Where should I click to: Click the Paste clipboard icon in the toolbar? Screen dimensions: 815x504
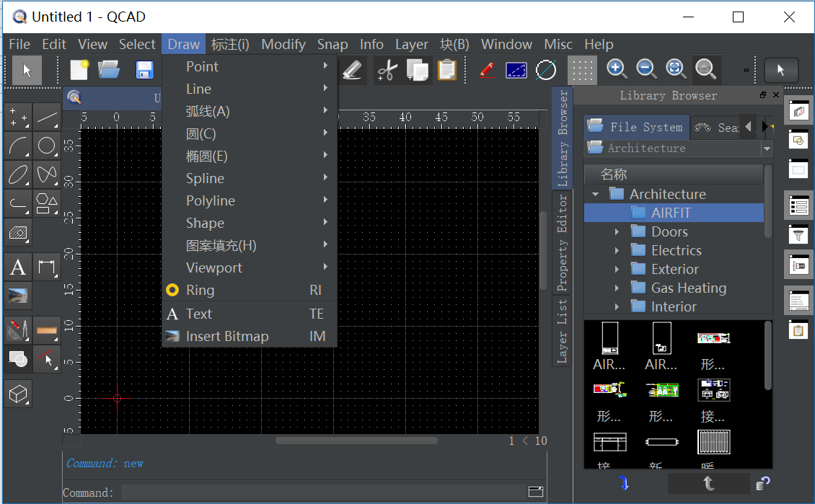pyautogui.click(x=446, y=70)
